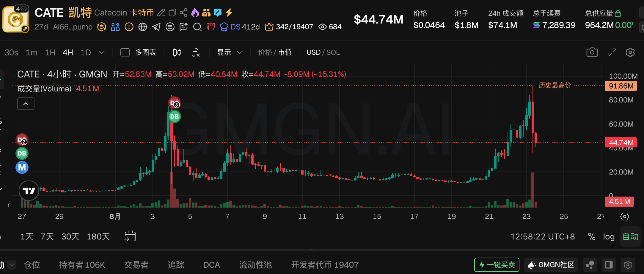The width and height of the screenshot is (644, 274).
Task: Set chart currency to SOL
Action: pyautogui.click(x=333, y=53)
